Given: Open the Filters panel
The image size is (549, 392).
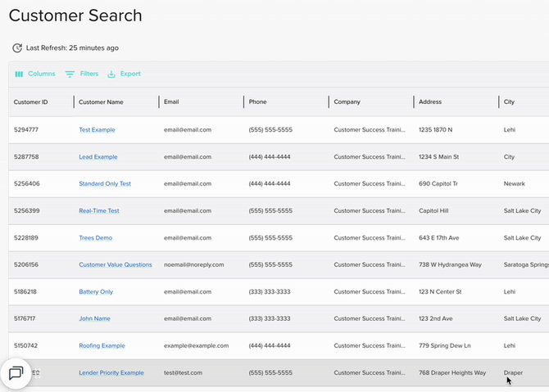Looking at the screenshot, I should pos(82,74).
